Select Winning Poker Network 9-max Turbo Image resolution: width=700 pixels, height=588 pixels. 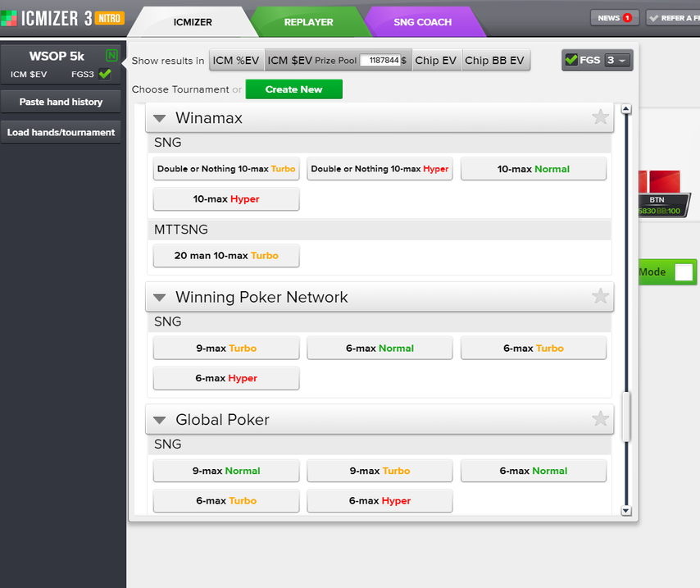(x=226, y=348)
